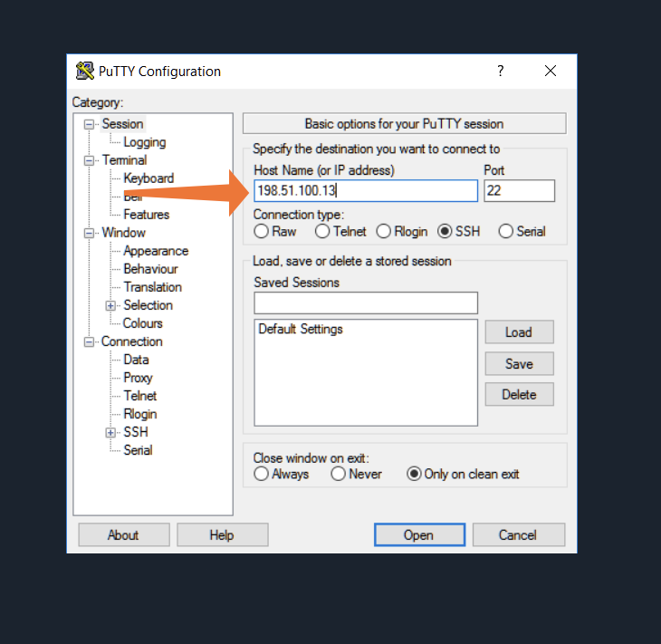
Task: Click the Load session button
Action: (519, 332)
